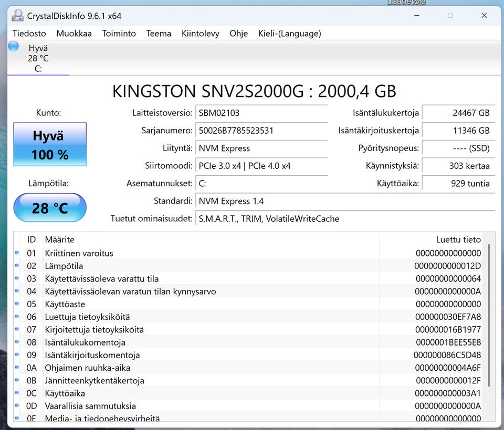504x430 pixels.
Task: Click the Sarjanumero serial number field
Action: click(261, 131)
